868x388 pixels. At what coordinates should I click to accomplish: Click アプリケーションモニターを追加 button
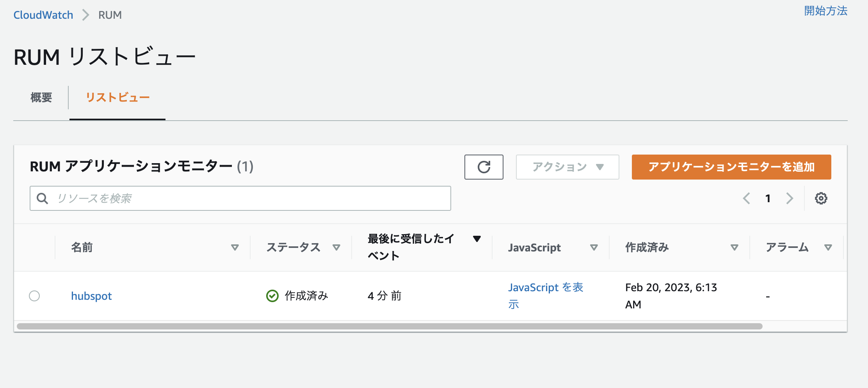(731, 167)
